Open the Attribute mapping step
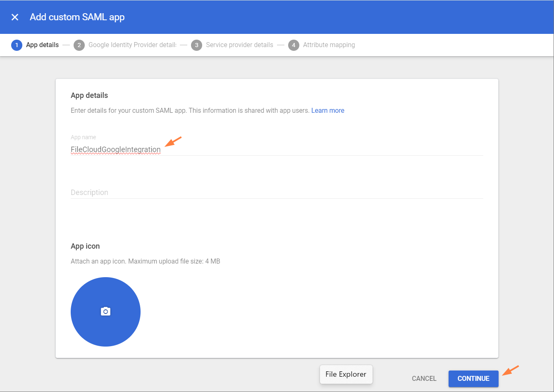The height and width of the screenshot is (392, 554). tap(329, 45)
